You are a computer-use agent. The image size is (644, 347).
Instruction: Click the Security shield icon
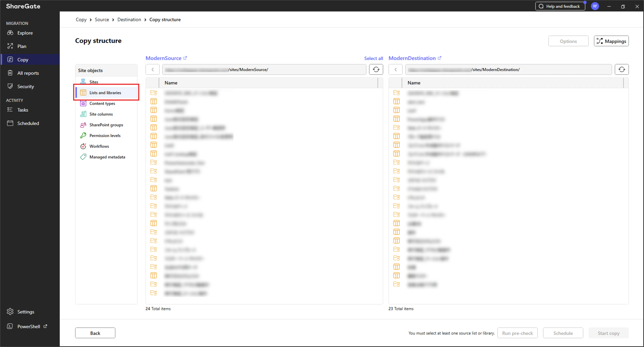[10, 86]
